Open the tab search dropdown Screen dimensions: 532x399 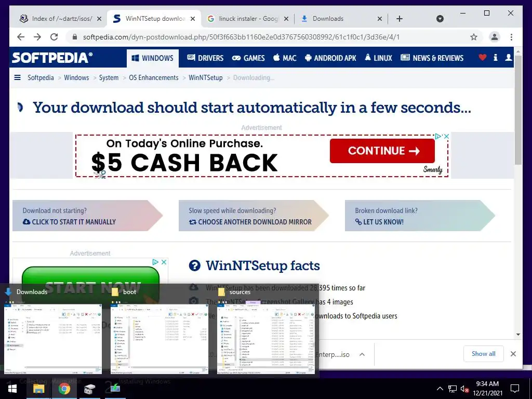[440, 19]
